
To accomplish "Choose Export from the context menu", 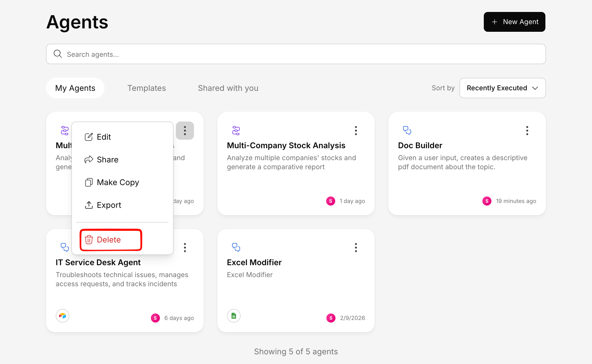I will [x=109, y=205].
